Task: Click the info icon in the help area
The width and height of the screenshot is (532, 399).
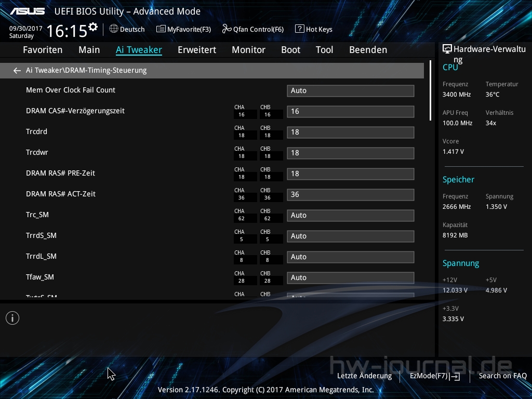Action: pos(12,318)
